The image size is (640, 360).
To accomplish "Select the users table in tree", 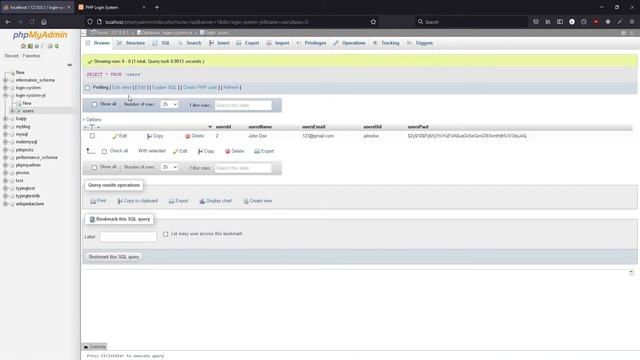I will tap(28, 111).
